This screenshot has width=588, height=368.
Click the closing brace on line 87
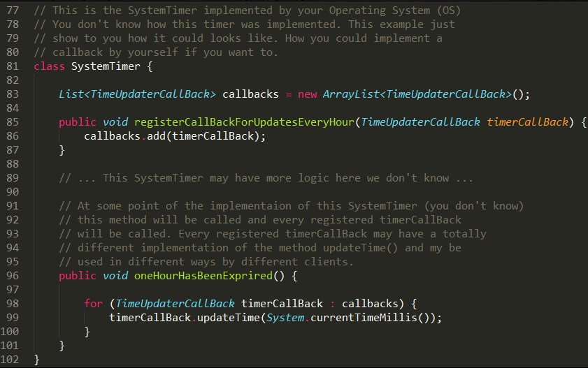(62, 150)
